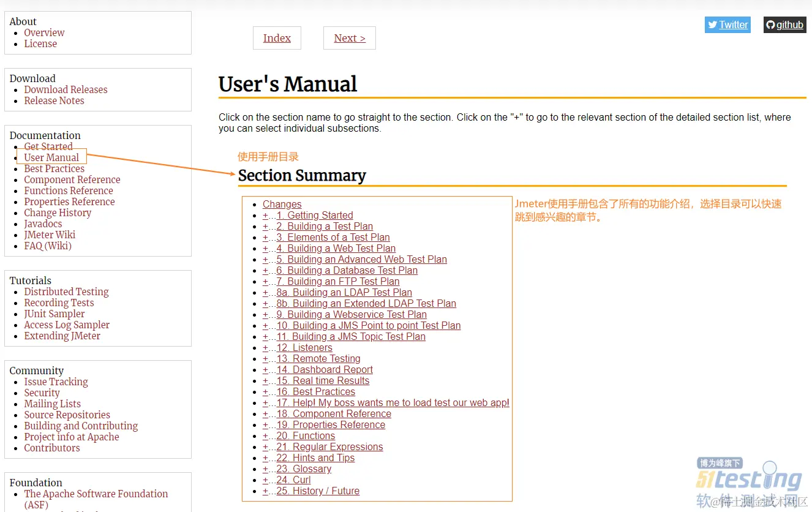Open Security community link
This screenshot has width=812, height=512.
[x=42, y=393]
